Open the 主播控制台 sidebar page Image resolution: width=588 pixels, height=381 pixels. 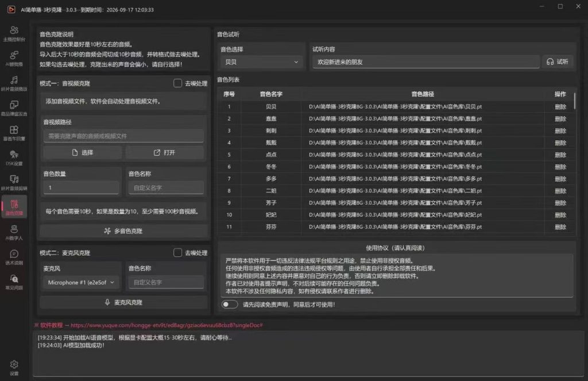point(14,33)
